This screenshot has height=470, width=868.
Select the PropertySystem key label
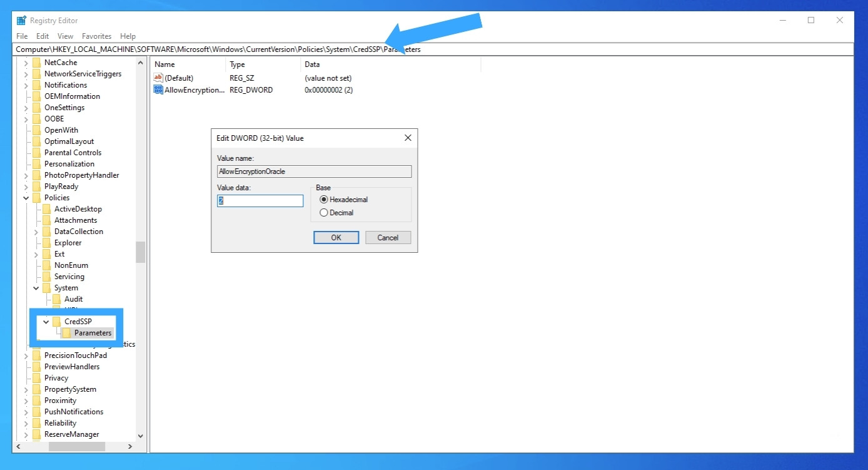point(70,389)
